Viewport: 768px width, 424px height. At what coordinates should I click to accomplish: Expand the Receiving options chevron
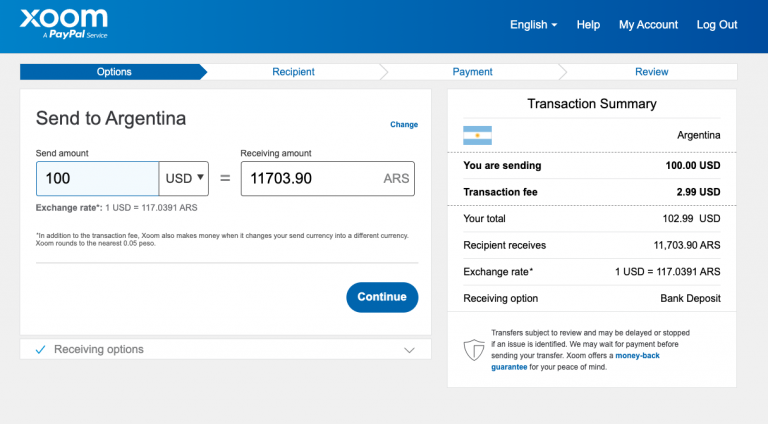[409, 350]
